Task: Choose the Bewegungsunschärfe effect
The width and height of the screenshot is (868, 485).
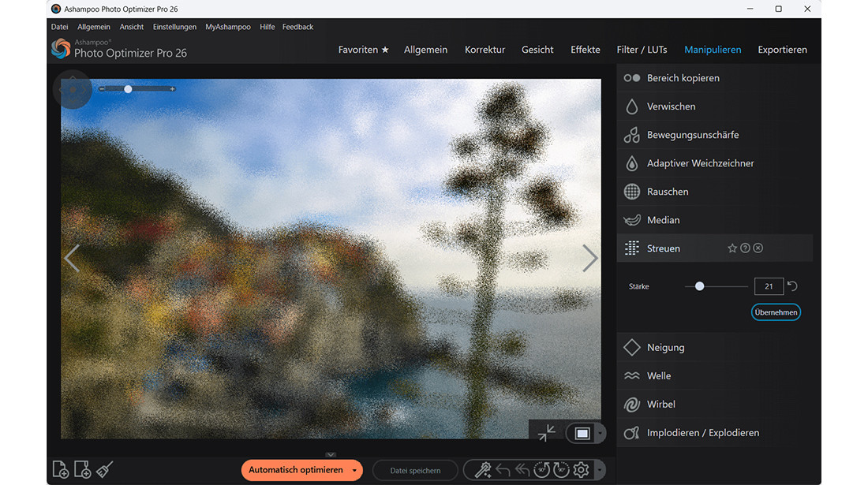Action: click(714, 135)
